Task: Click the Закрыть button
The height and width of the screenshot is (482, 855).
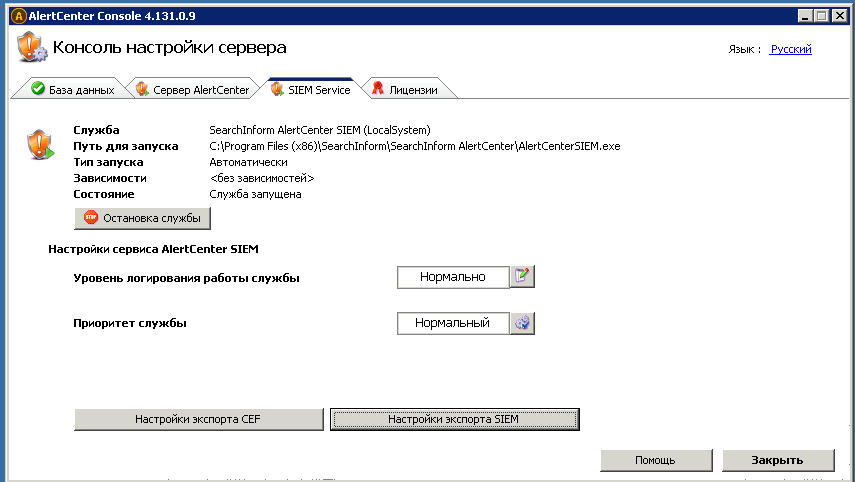Action: pos(778,460)
